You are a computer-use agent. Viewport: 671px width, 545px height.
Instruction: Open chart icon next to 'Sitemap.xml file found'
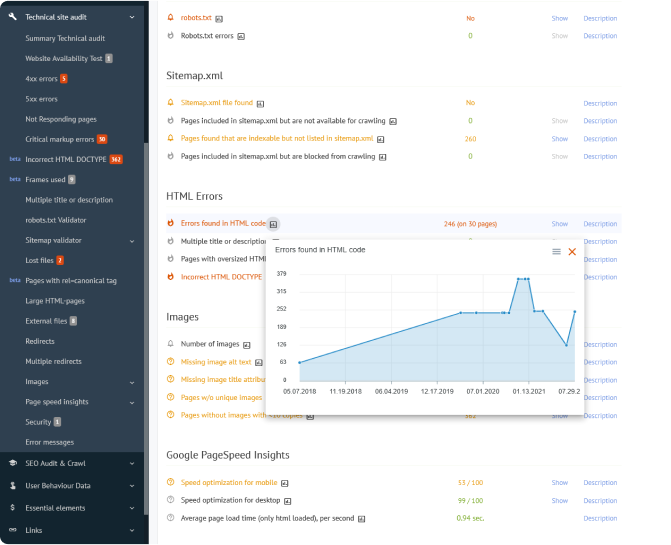click(260, 103)
